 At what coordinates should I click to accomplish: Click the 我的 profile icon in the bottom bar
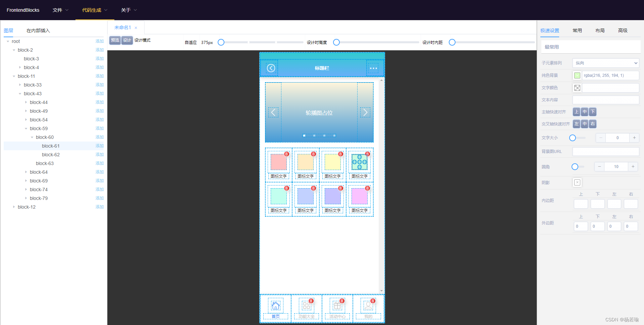[x=368, y=305]
